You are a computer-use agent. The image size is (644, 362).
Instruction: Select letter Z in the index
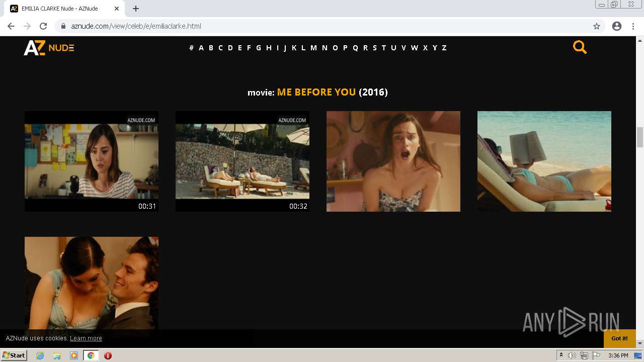[x=444, y=48]
